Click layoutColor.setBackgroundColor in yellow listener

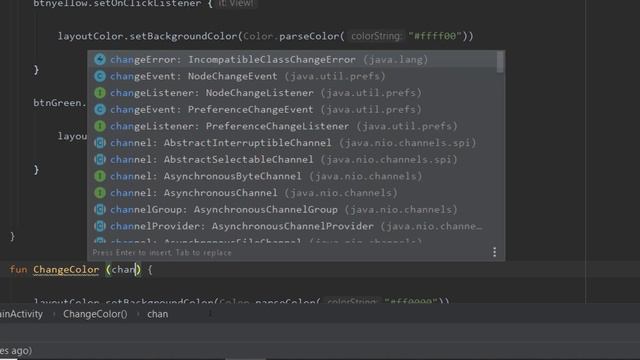click(147, 36)
